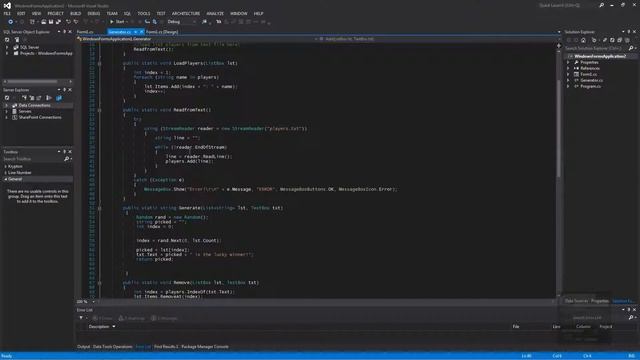The height and width of the screenshot is (360, 640).
Task: Click the Navigate Backward toolbar icon
Action: 10,22
